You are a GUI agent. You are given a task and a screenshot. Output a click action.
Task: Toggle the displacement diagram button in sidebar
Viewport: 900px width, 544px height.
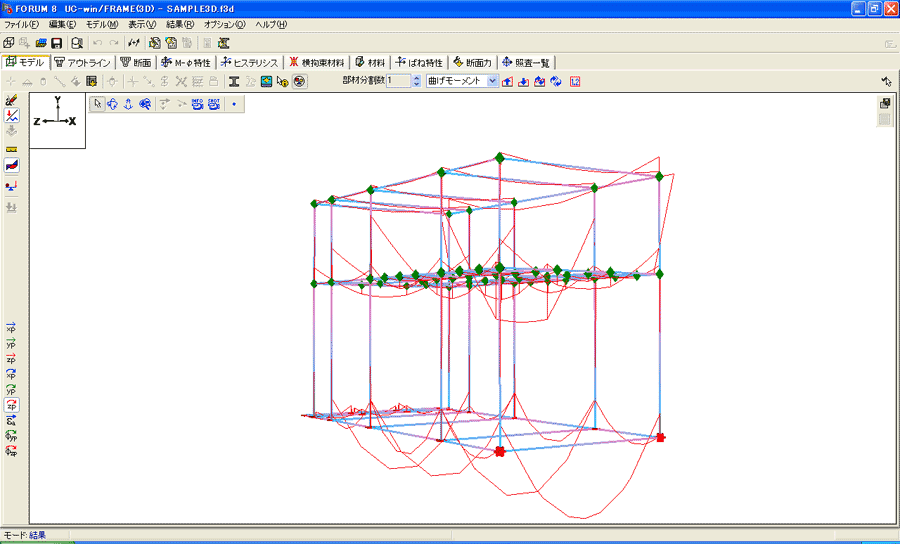[x=11, y=115]
